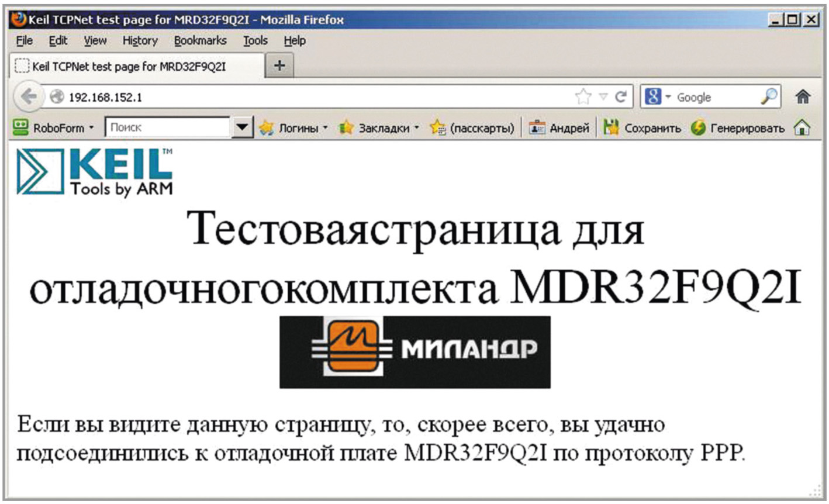Image resolution: width=829 pixels, height=504 pixels.
Task: Open a new tab with plus button
Action: [279, 65]
